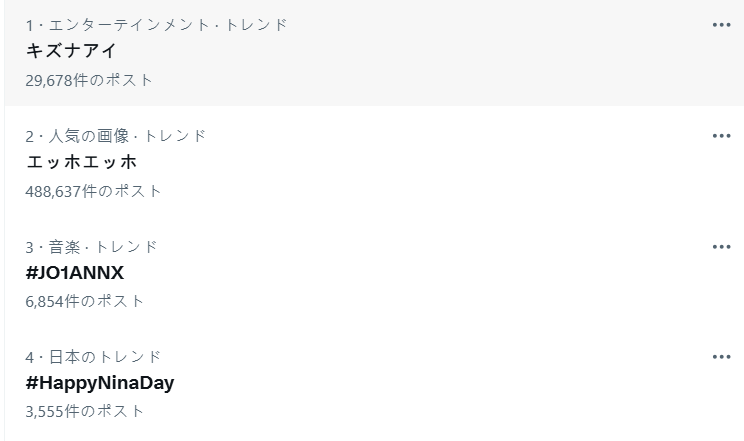
Task: Click the 3,555件のポスト count
Action: [x=85, y=411]
